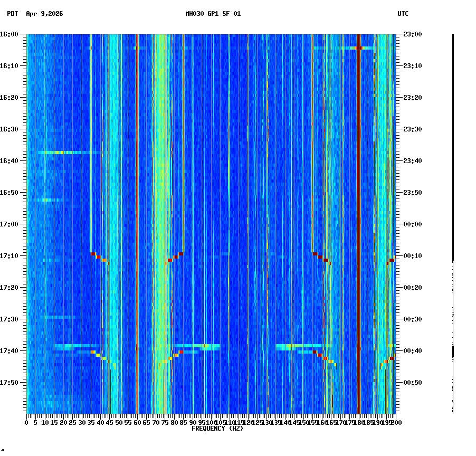476x456 pixels.
Task: Click the red event streak near 16:05
Action: click(359, 47)
